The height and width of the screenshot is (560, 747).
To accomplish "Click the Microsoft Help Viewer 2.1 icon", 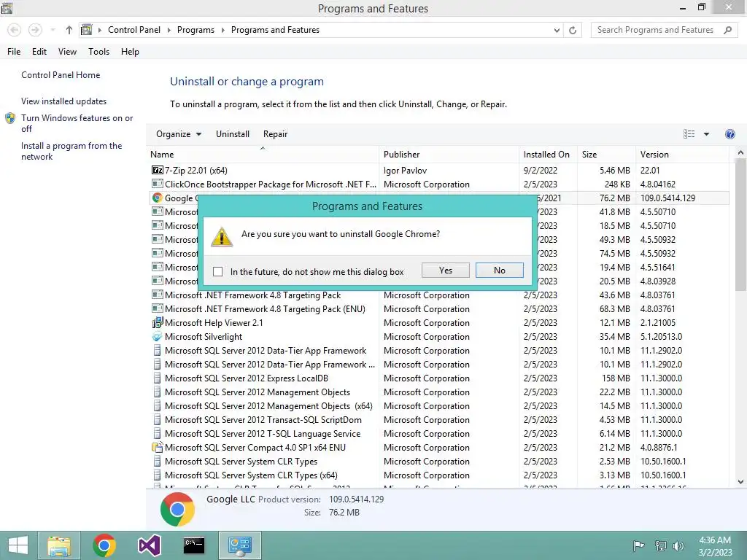I will [158, 322].
